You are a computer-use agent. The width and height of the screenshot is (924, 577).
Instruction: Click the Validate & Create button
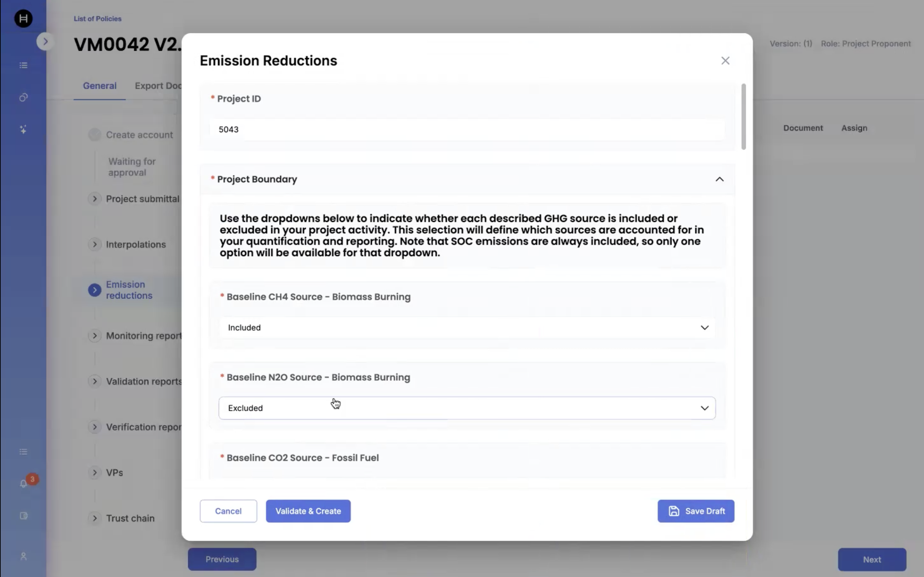308,511
